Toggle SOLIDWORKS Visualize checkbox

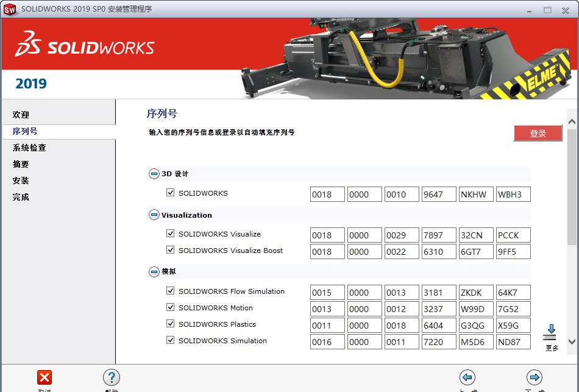pos(170,233)
